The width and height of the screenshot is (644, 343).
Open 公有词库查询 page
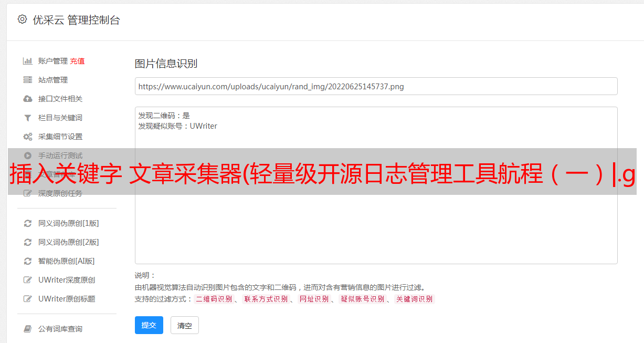pos(60,329)
